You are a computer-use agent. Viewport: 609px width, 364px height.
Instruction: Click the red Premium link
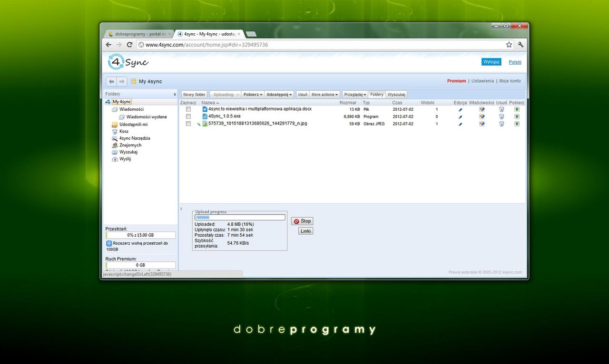[457, 81]
